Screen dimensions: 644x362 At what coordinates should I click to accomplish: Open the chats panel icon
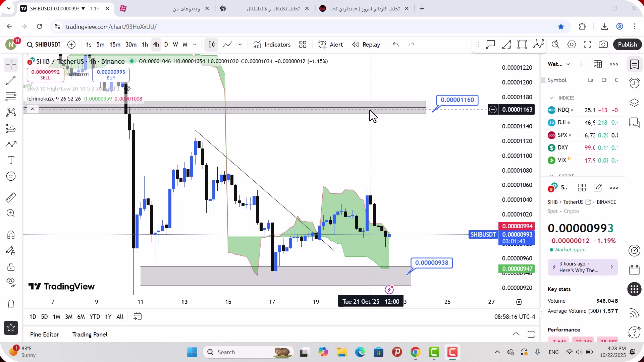pyautogui.click(x=634, y=122)
